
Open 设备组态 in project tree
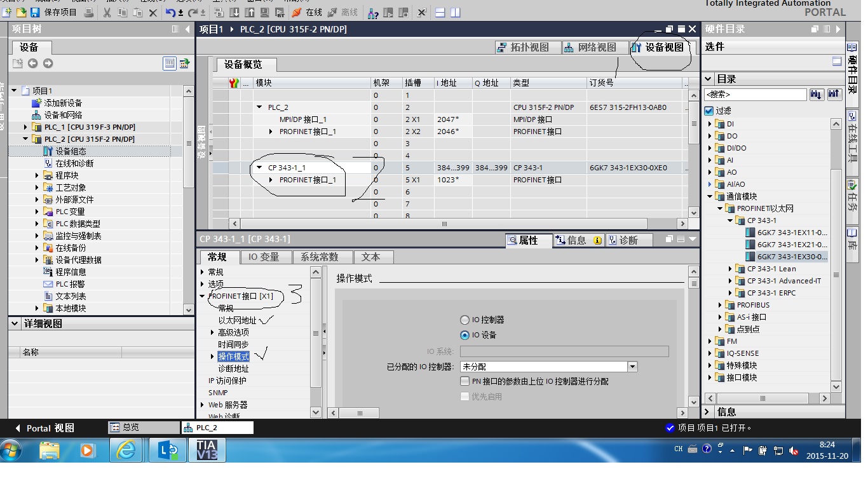(x=71, y=151)
